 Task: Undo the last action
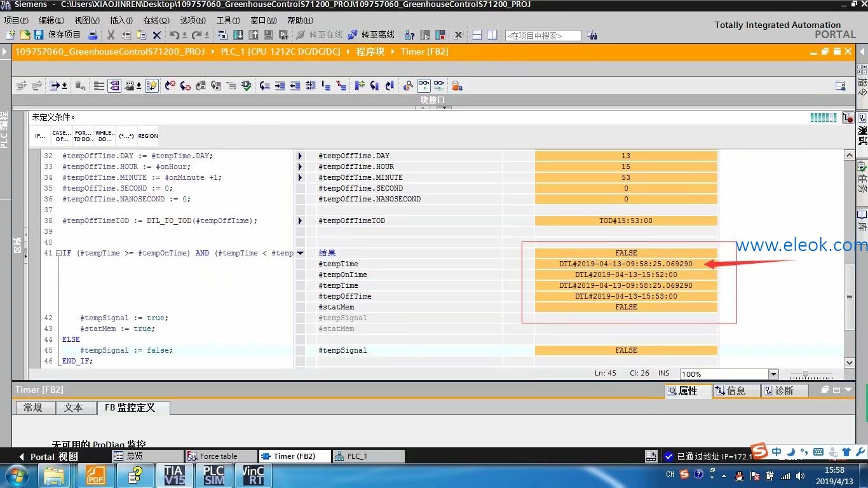point(175,35)
